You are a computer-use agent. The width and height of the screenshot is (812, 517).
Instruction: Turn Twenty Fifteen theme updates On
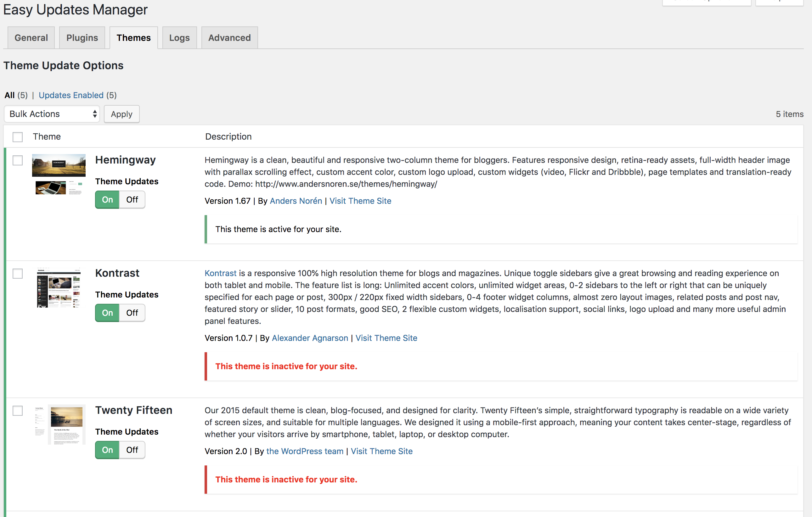coord(107,450)
